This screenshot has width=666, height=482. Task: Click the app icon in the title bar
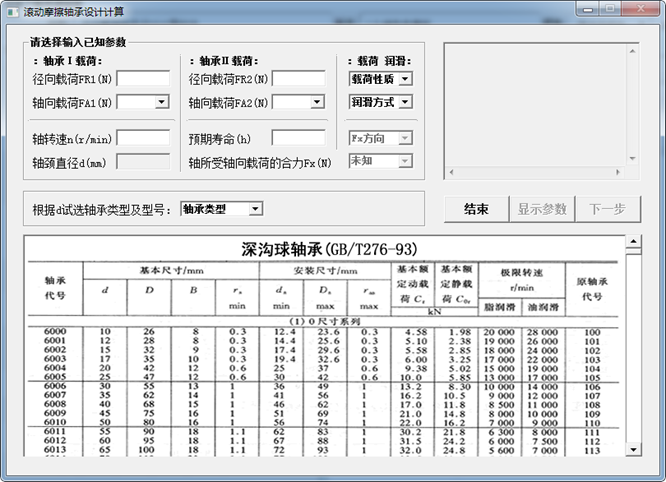[x=13, y=11]
